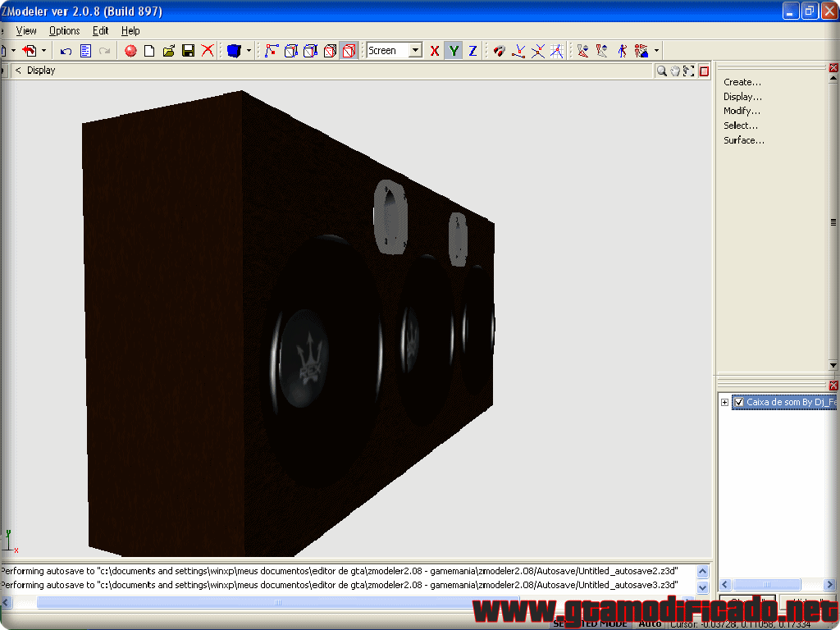Open the blue cube view dropdown arrow
Screen dimensions: 840x630
[249, 51]
